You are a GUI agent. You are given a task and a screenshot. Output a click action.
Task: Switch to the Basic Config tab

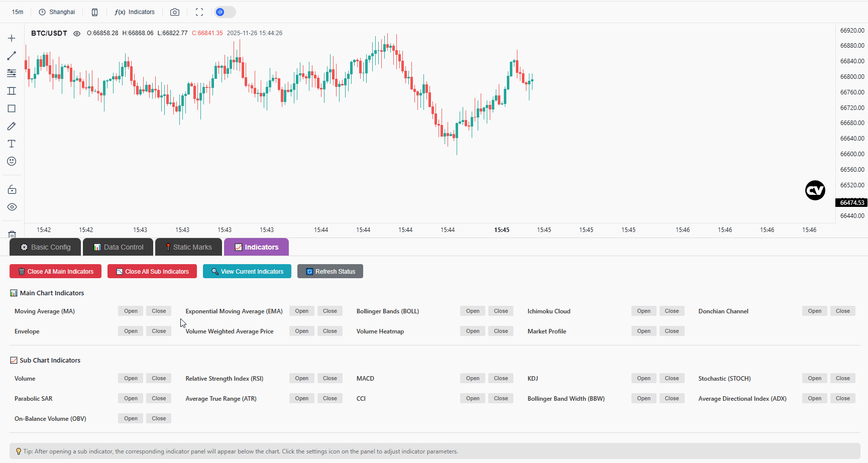coord(45,247)
